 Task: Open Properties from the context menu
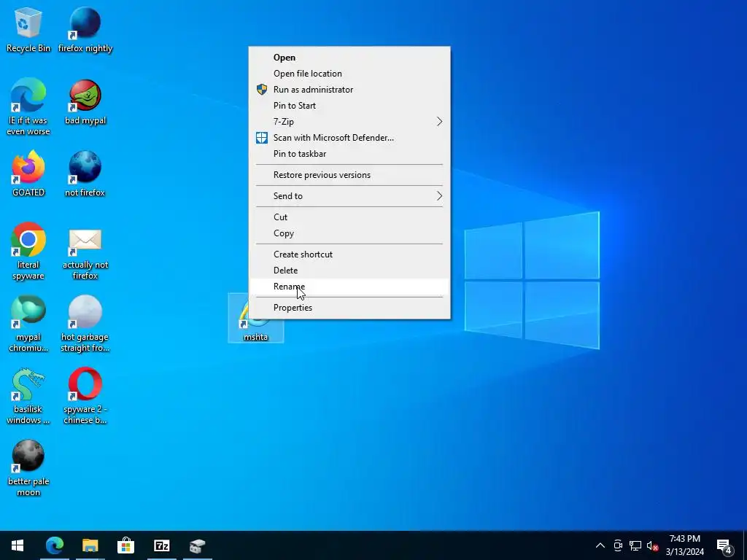tap(349, 308)
